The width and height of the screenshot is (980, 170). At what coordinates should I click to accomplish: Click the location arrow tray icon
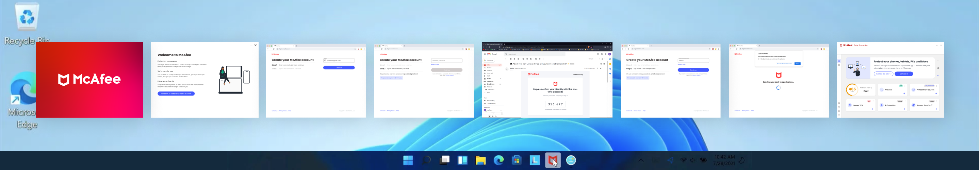tap(670, 160)
